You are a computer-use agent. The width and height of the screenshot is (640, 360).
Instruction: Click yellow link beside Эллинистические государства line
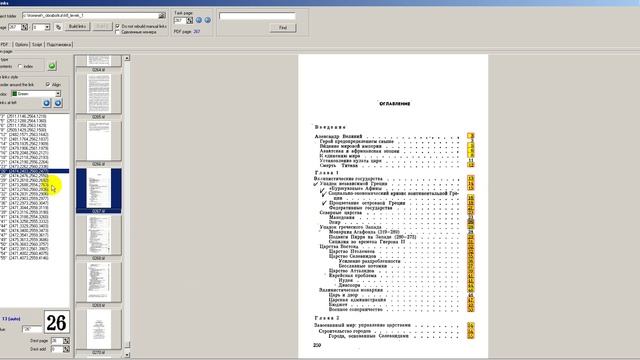[x=471, y=178]
